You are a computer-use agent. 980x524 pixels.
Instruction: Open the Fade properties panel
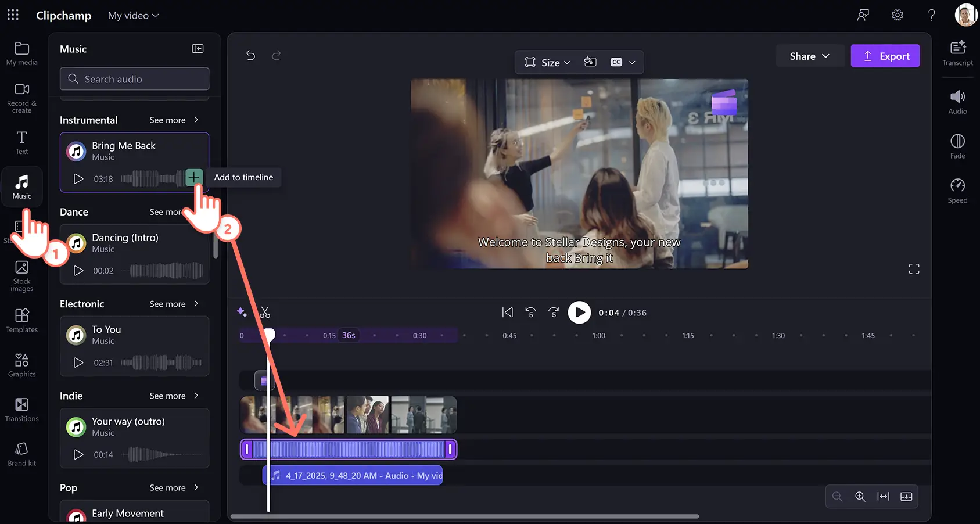(x=957, y=146)
